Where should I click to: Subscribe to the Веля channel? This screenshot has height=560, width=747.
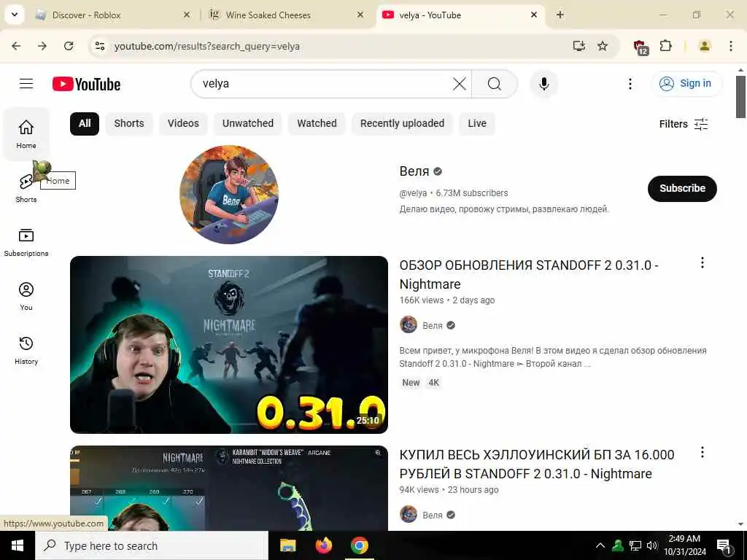click(x=682, y=189)
